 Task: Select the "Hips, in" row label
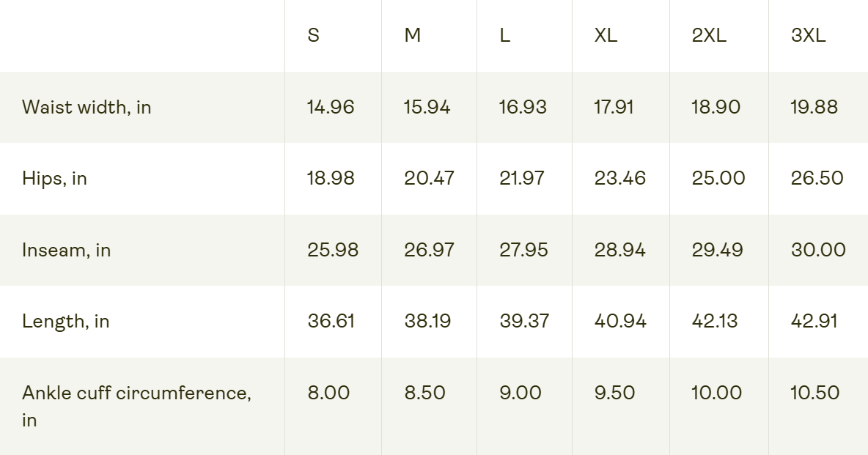[x=54, y=178]
